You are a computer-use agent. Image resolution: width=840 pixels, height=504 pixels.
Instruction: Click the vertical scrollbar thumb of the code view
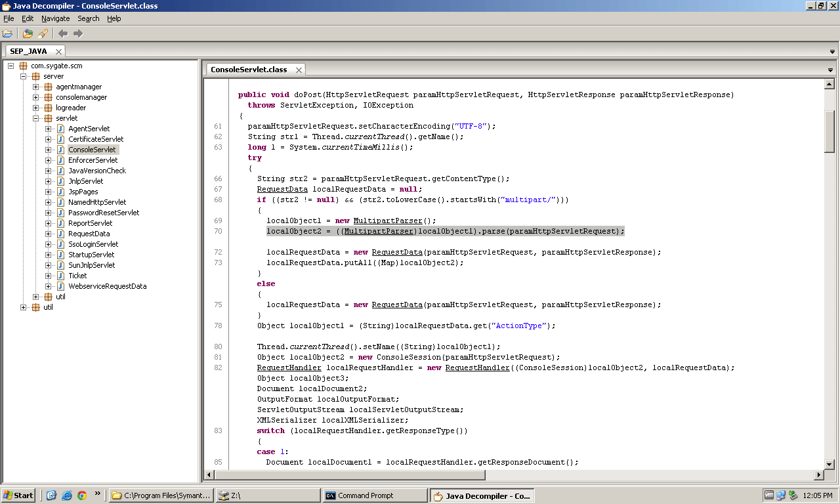[x=829, y=131]
